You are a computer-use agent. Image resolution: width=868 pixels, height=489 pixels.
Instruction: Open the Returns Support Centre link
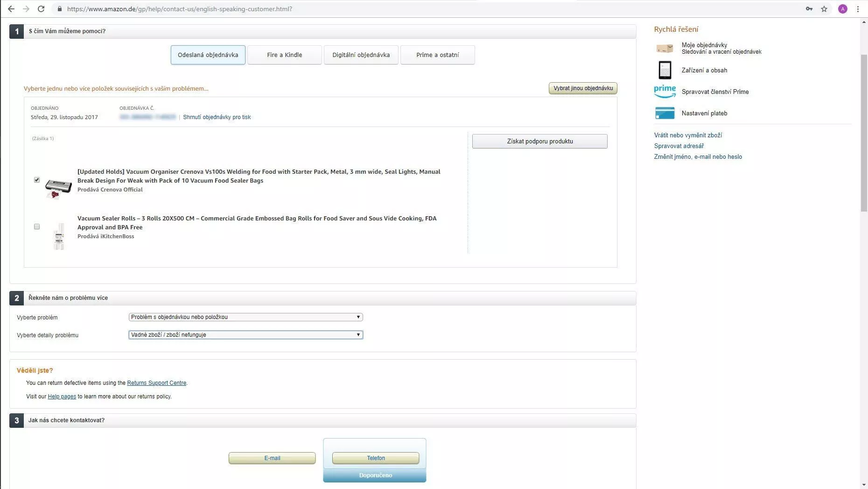pyautogui.click(x=156, y=383)
